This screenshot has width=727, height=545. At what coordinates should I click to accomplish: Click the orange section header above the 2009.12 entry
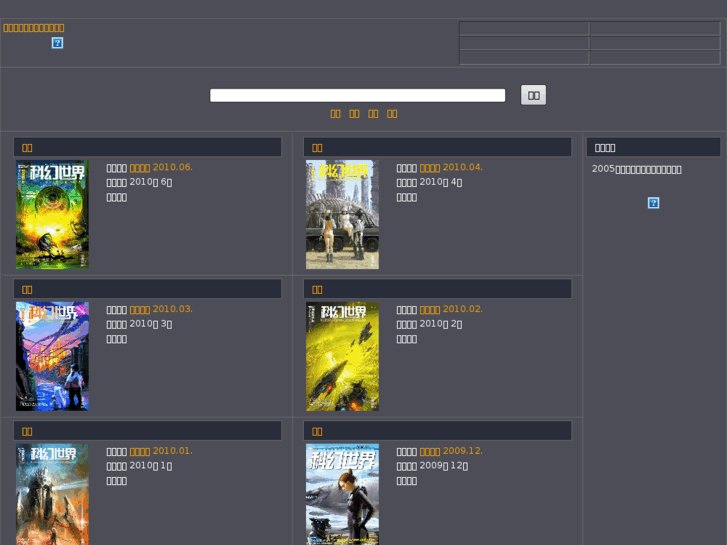[x=317, y=432]
